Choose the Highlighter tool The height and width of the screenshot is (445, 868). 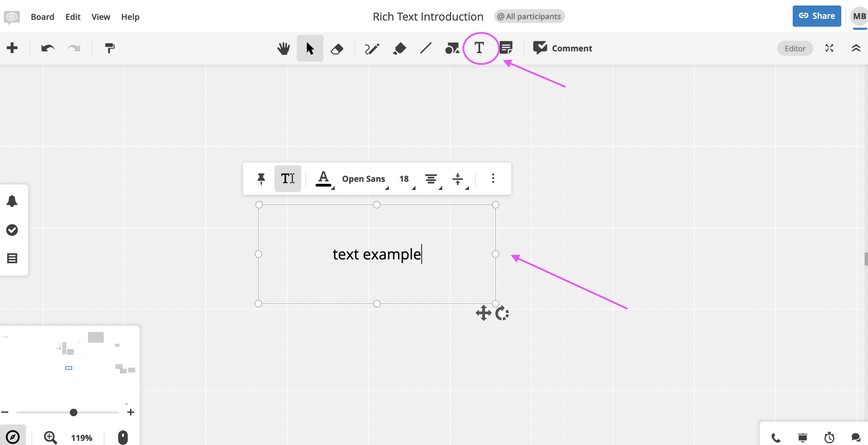(399, 49)
